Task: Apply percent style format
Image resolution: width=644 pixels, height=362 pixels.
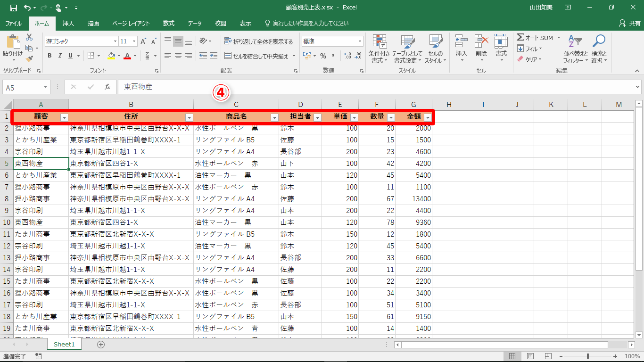Action: click(323, 56)
